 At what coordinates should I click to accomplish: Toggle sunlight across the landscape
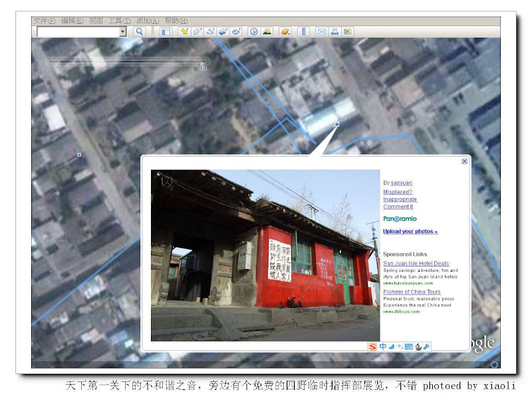click(267, 31)
